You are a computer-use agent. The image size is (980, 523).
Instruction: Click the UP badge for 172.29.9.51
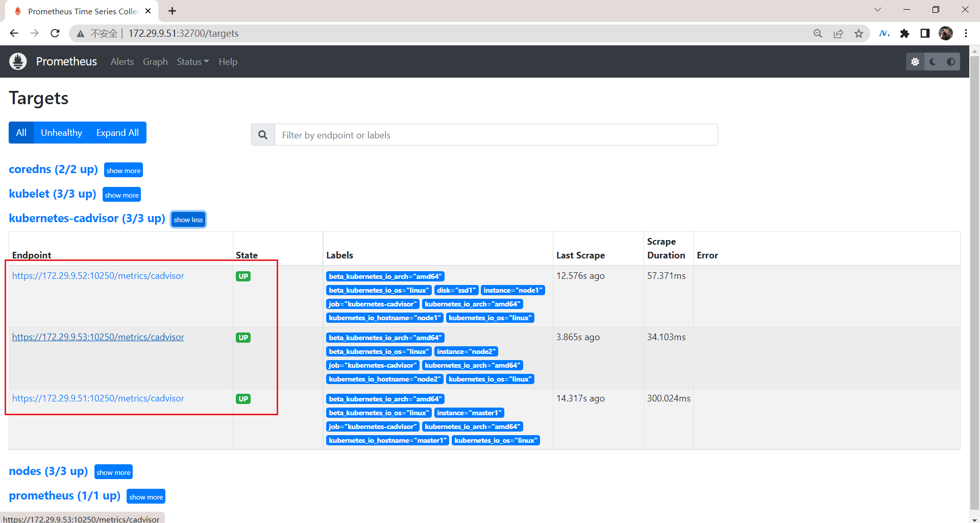[243, 399]
